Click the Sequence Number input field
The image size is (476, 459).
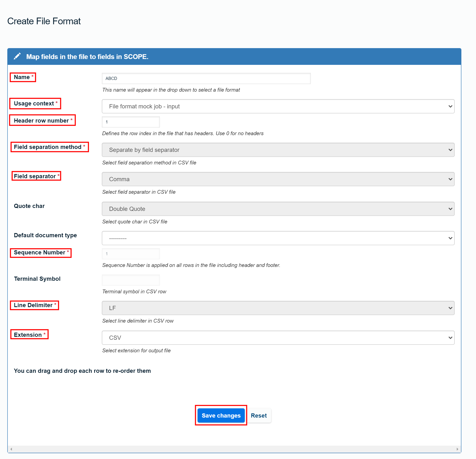[131, 254]
